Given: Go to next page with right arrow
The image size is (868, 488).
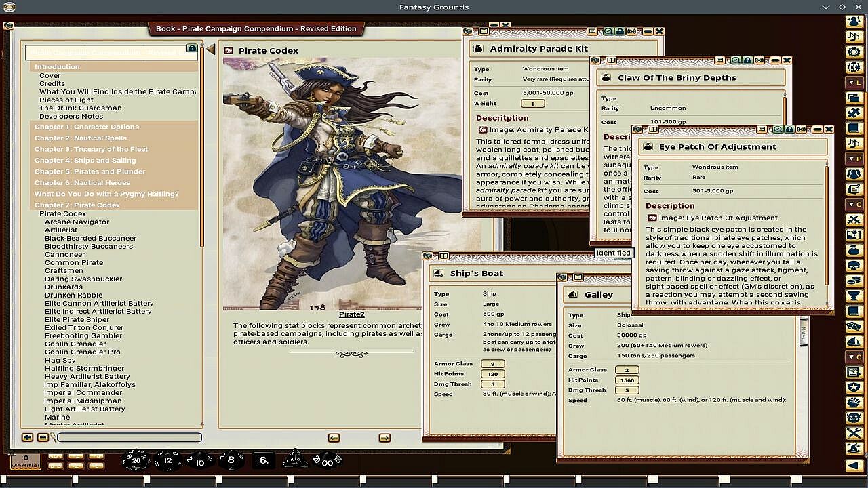Looking at the screenshot, I should tap(384, 438).
